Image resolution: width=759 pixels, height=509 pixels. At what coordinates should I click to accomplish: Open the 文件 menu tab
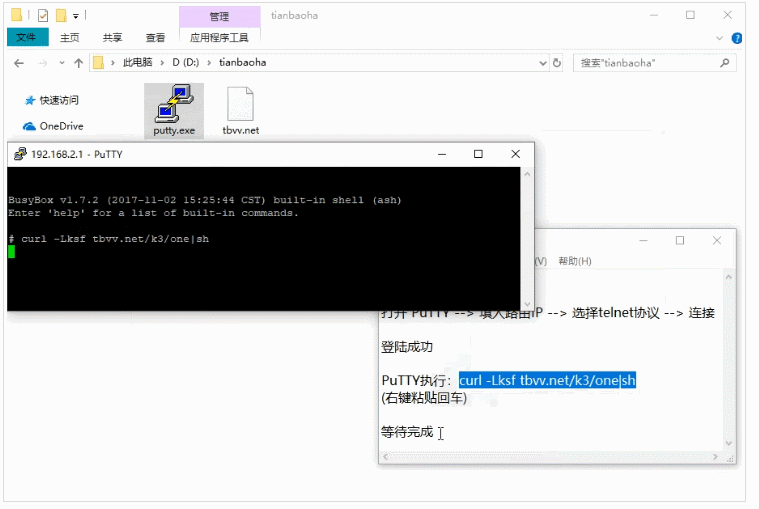coord(26,38)
